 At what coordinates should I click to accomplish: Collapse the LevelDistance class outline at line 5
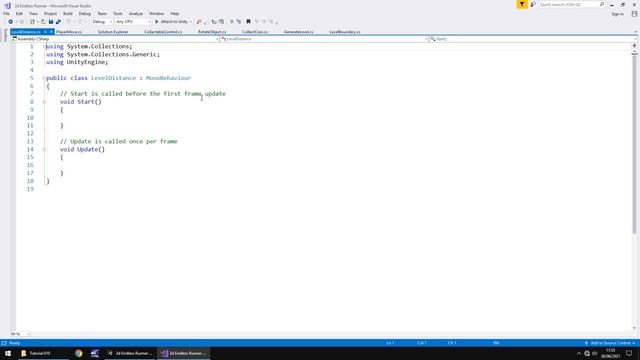click(44, 78)
